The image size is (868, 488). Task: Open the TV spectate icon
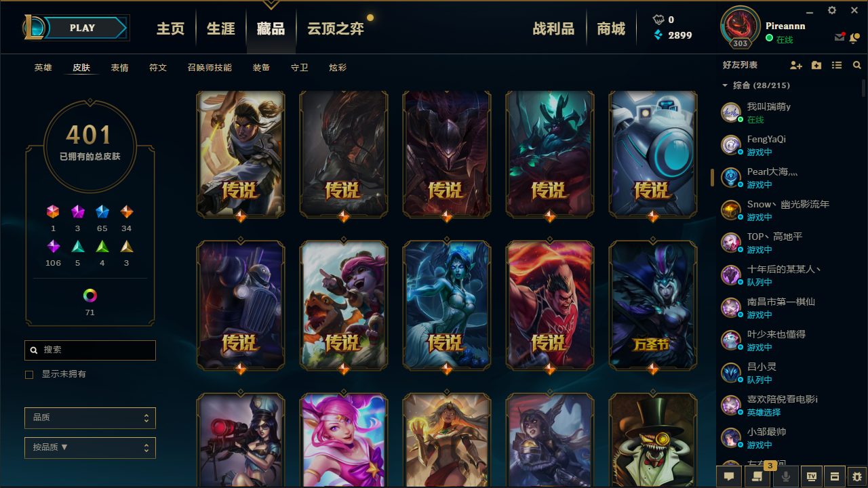[812, 476]
